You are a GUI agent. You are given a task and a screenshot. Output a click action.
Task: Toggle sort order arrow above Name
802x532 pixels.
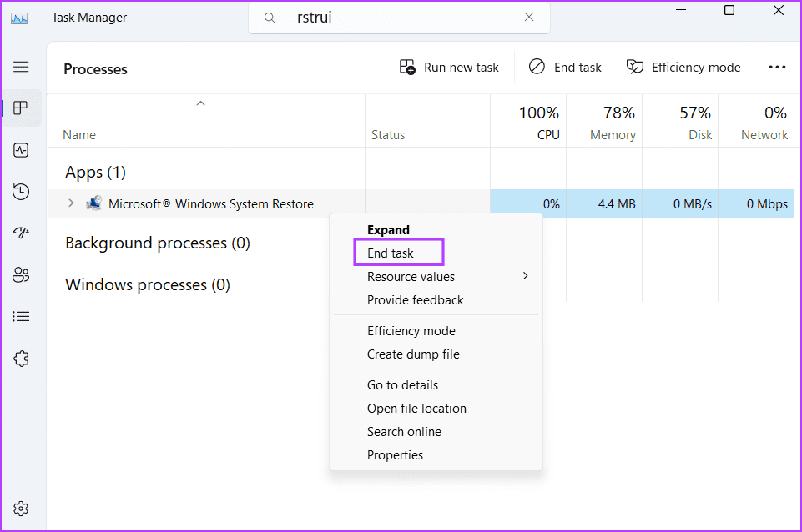pyautogui.click(x=200, y=103)
